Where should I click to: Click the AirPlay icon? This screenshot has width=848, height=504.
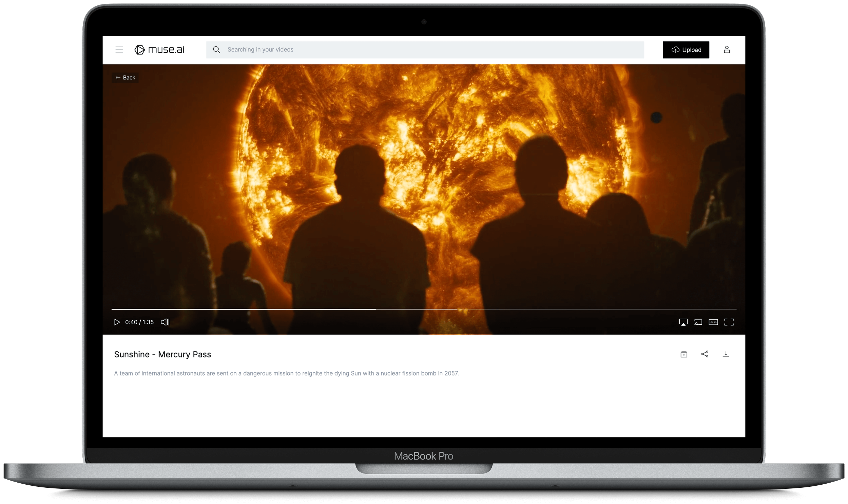click(x=683, y=322)
